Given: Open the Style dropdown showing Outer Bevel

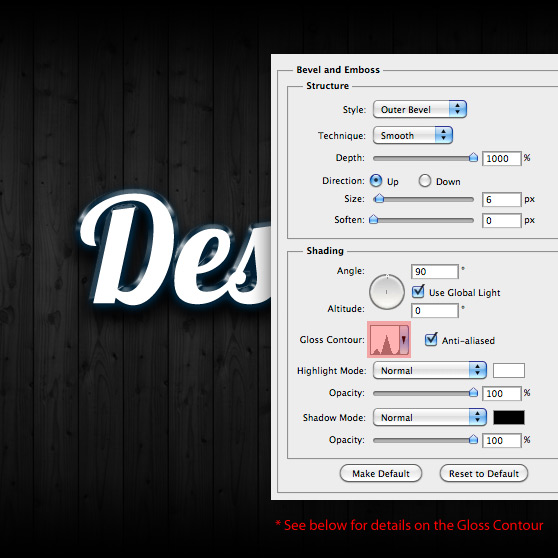Looking at the screenshot, I should click(420, 109).
